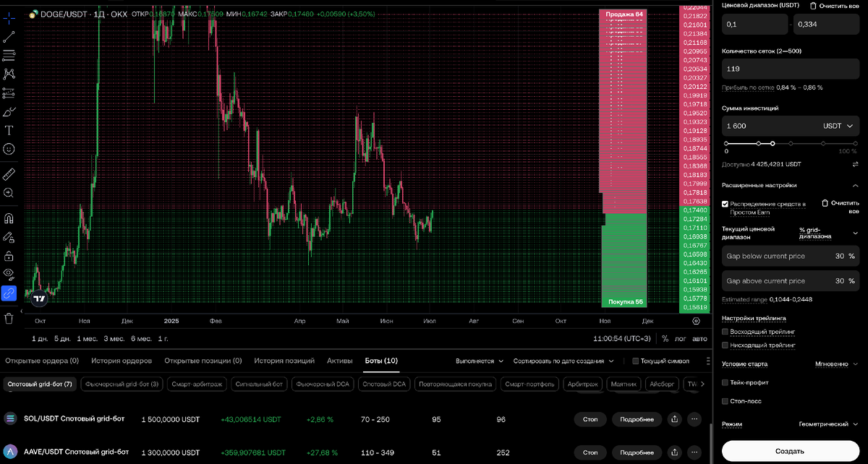
Task: Open Мгновенно start condition dropdown
Action: tap(836, 364)
